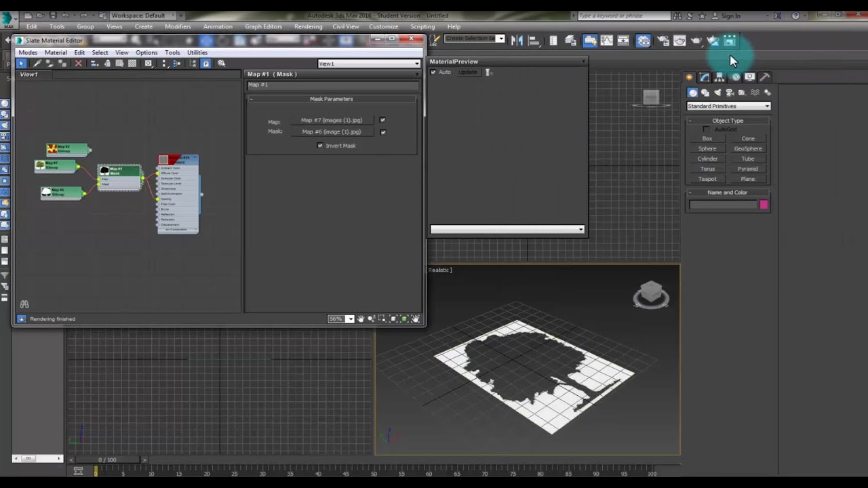Enable the AutoGrid checkbox
This screenshot has height=488, width=868.
point(706,129)
